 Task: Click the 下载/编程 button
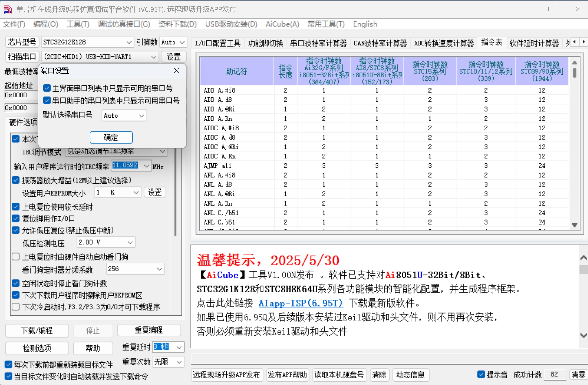tap(37, 330)
